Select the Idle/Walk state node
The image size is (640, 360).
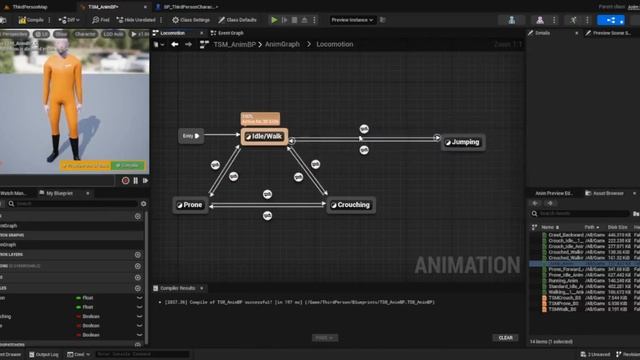point(264,136)
